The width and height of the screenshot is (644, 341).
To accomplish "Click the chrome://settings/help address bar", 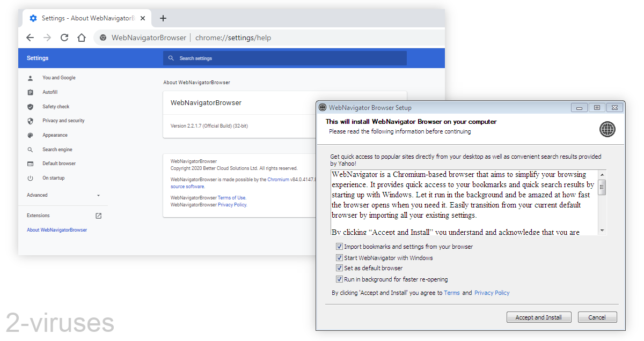I will pyautogui.click(x=233, y=38).
